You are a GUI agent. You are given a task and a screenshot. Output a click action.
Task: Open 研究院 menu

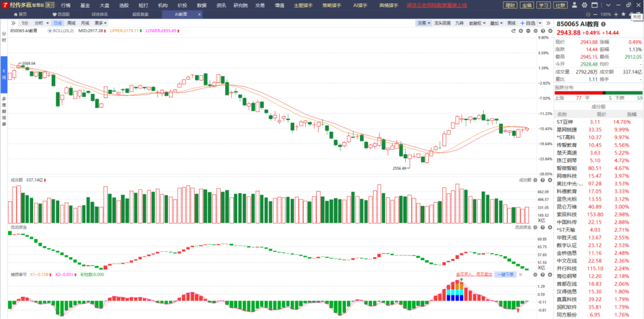click(x=241, y=5)
